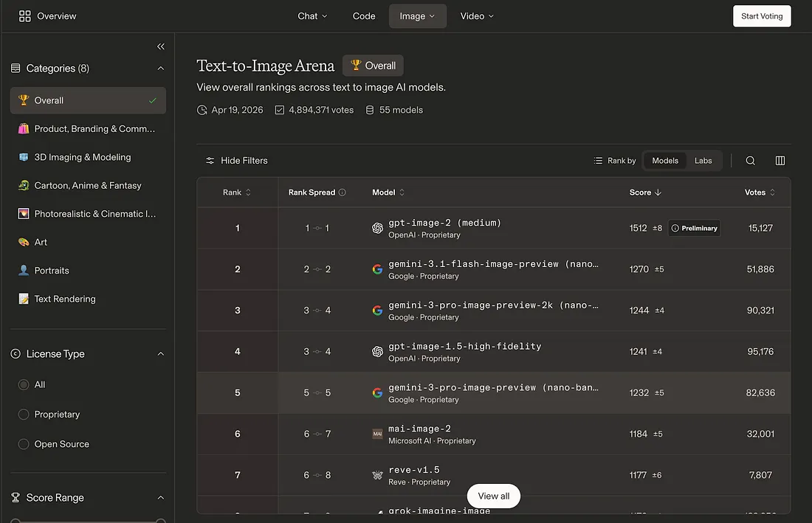The image size is (812, 523).
Task: Click the Apr 19, 2026 date
Action: (x=237, y=110)
